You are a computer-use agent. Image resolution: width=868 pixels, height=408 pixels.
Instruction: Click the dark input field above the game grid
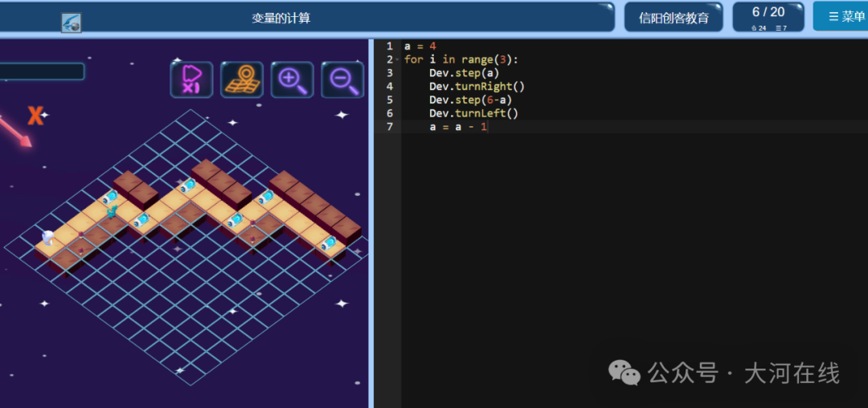[x=42, y=71]
